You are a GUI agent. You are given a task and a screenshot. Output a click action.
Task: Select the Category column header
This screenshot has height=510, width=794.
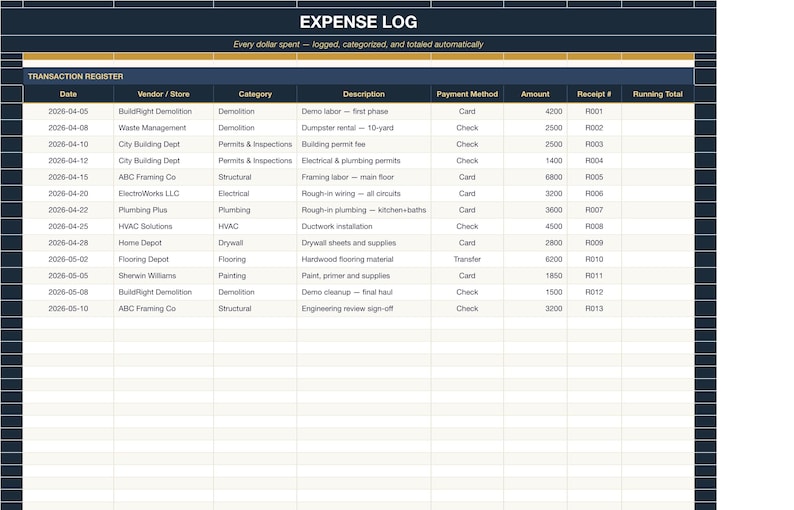pyautogui.click(x=255, y=94)
